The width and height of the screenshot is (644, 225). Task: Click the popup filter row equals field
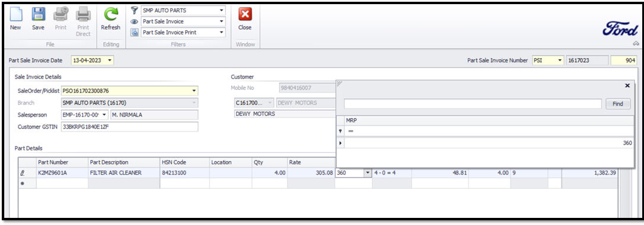pyautogui.click(x=489, y=131)
